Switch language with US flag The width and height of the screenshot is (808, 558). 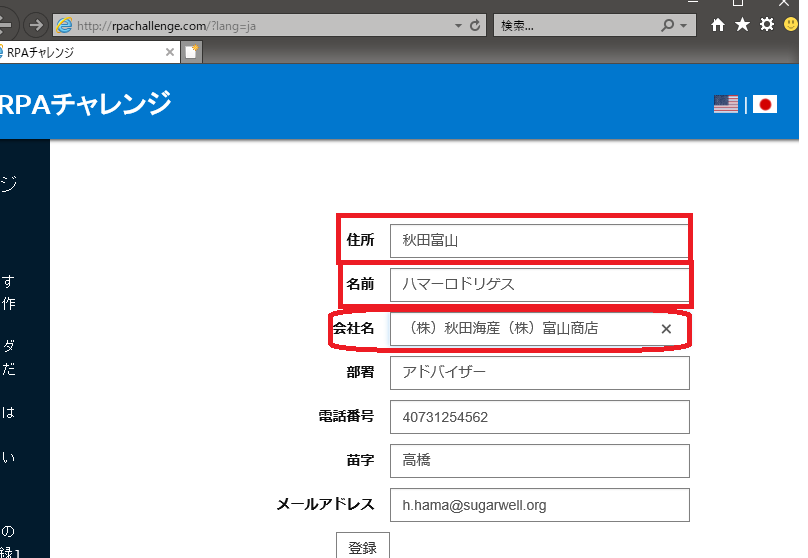point(726,104)
